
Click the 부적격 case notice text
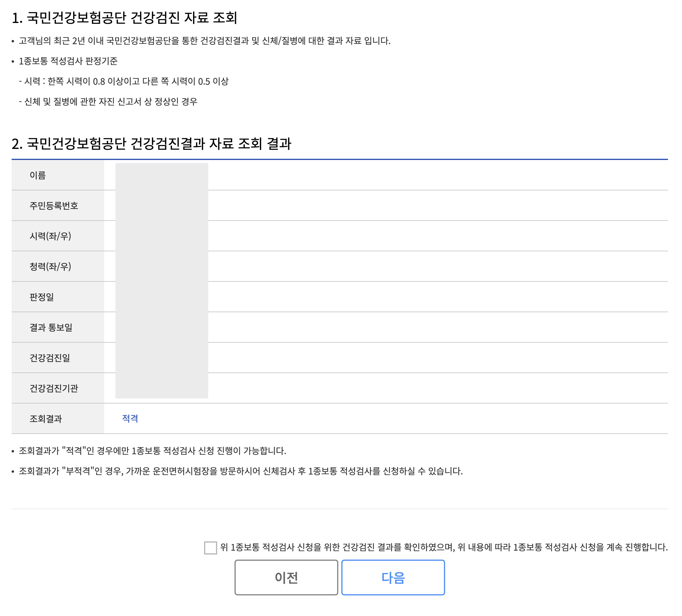tap(240, 471)
